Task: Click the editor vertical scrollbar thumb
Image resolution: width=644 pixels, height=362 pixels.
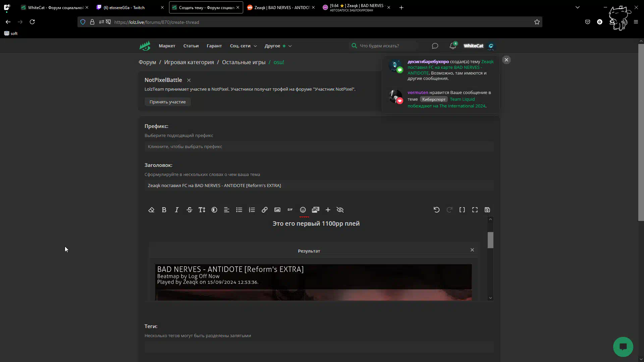Action: pyautogui.click(x=490, y=240)
